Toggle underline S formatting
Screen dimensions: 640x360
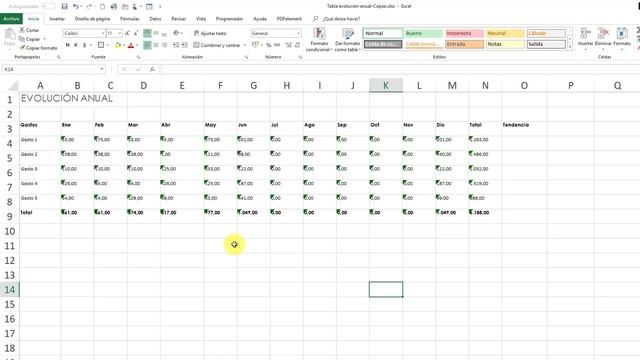[x=84, y=45]
